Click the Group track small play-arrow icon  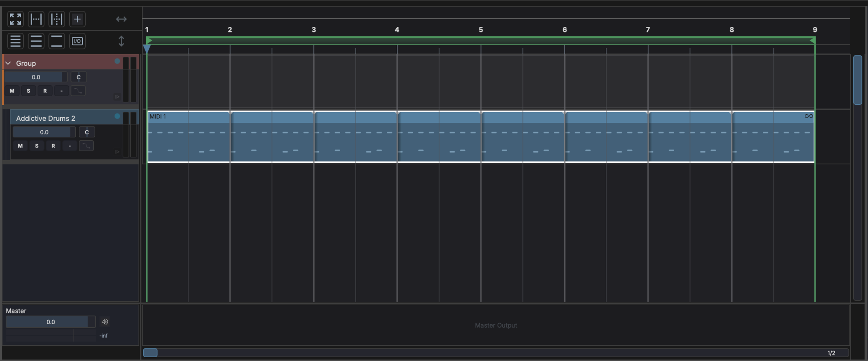tap(117, 97)
